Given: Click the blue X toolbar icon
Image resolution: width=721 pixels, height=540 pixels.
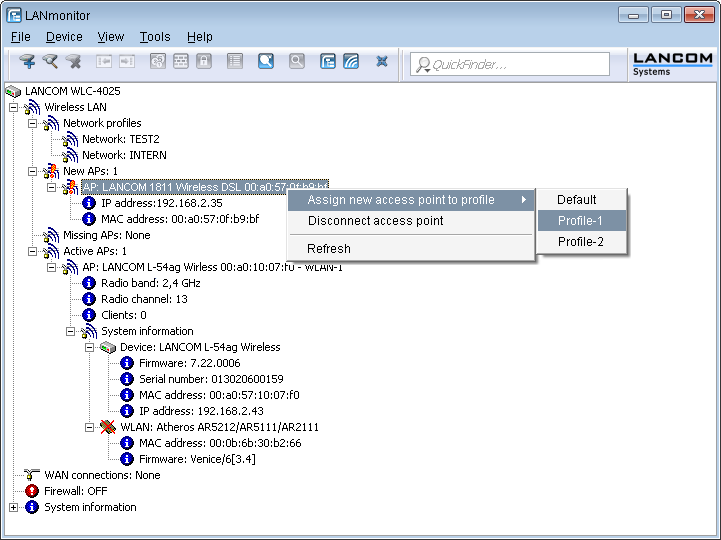Looking at the screenshot, I should pos(382,62).
